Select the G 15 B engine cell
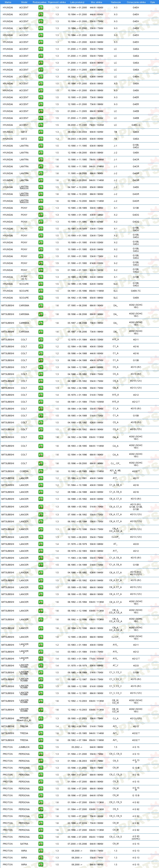Image resolution: width=159 pixels, height=868 pixels. click(x=136, y=796)
